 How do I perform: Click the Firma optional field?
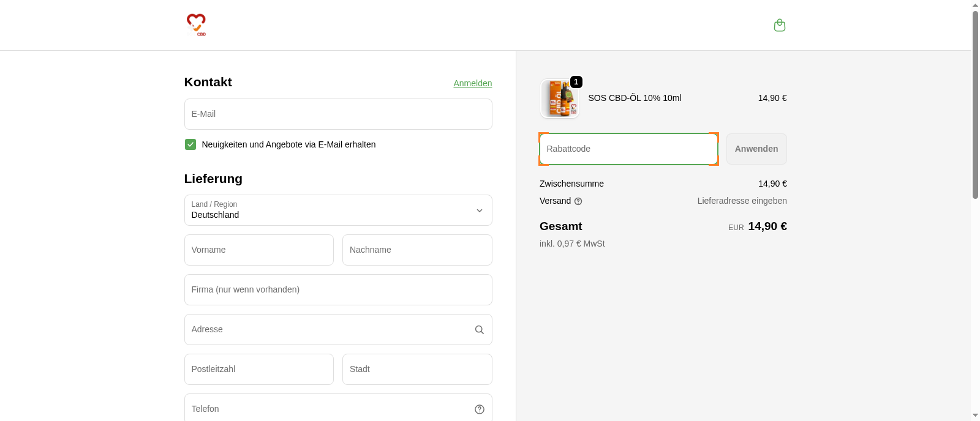[x=337, y=290]
